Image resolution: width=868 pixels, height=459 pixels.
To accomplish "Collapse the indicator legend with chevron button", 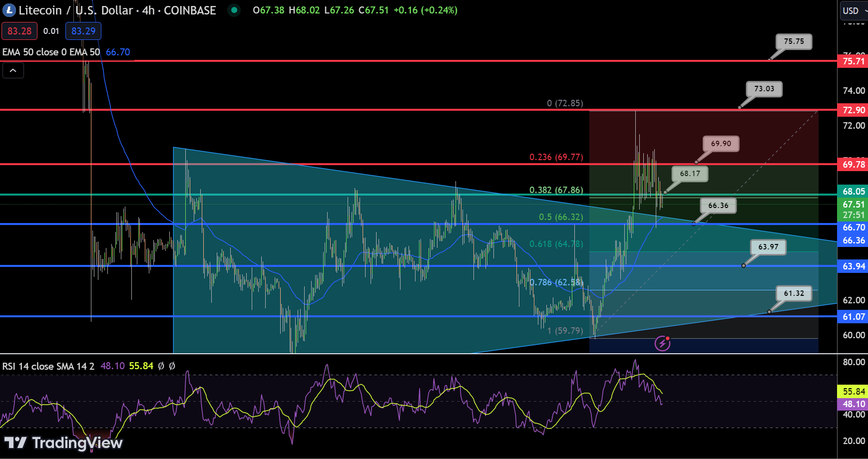I will (13, 71).
